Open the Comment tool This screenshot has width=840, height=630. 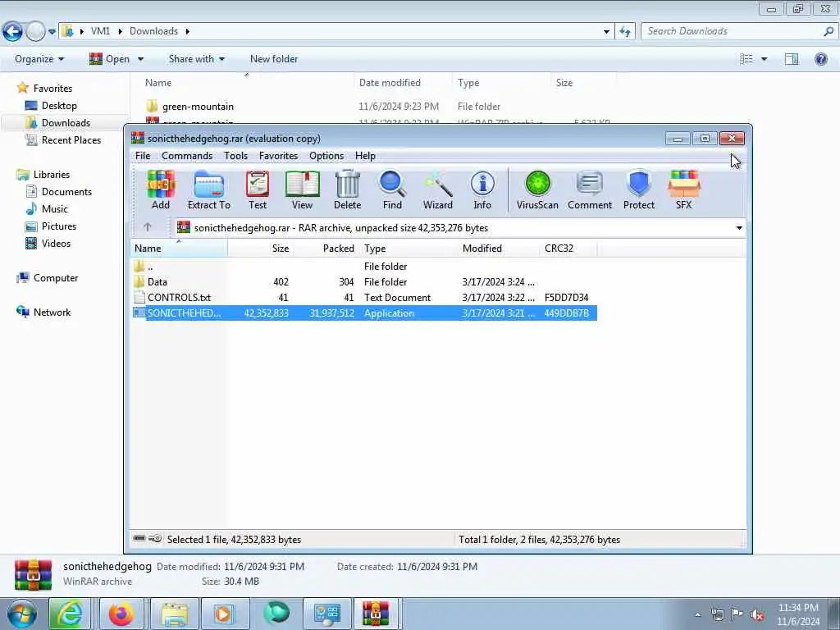click(x=590, y=190)
